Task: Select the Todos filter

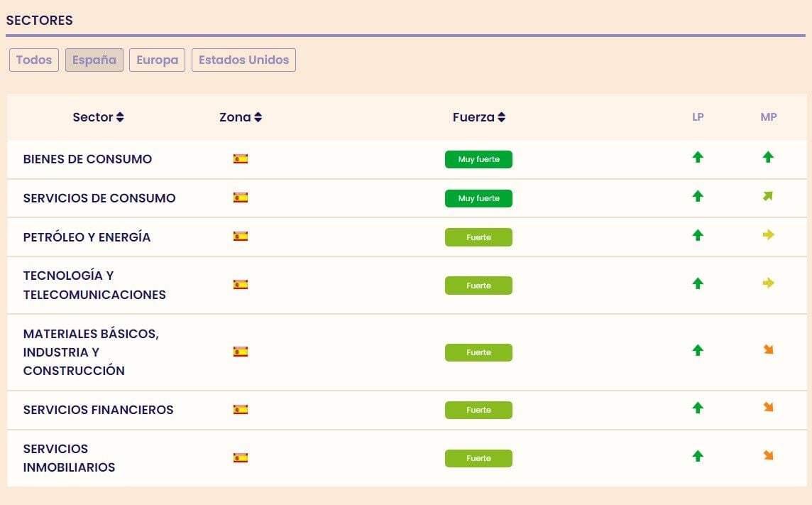Action: pos(34,60)
